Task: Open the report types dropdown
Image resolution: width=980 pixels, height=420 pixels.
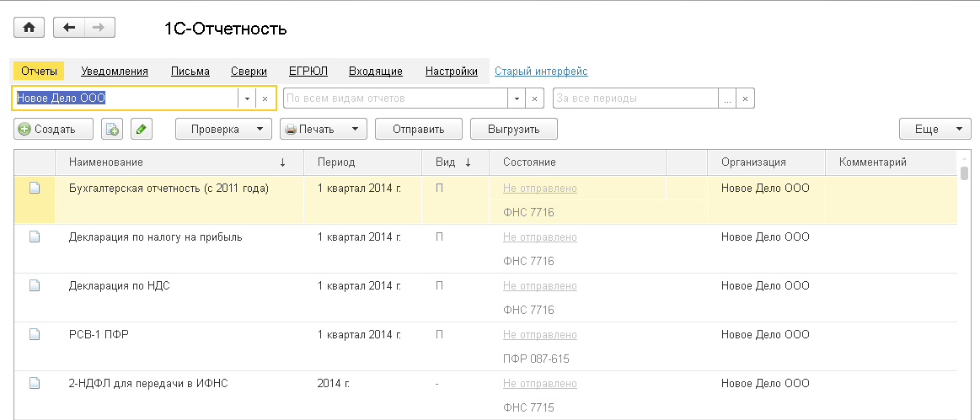Action: pos(517,98)
